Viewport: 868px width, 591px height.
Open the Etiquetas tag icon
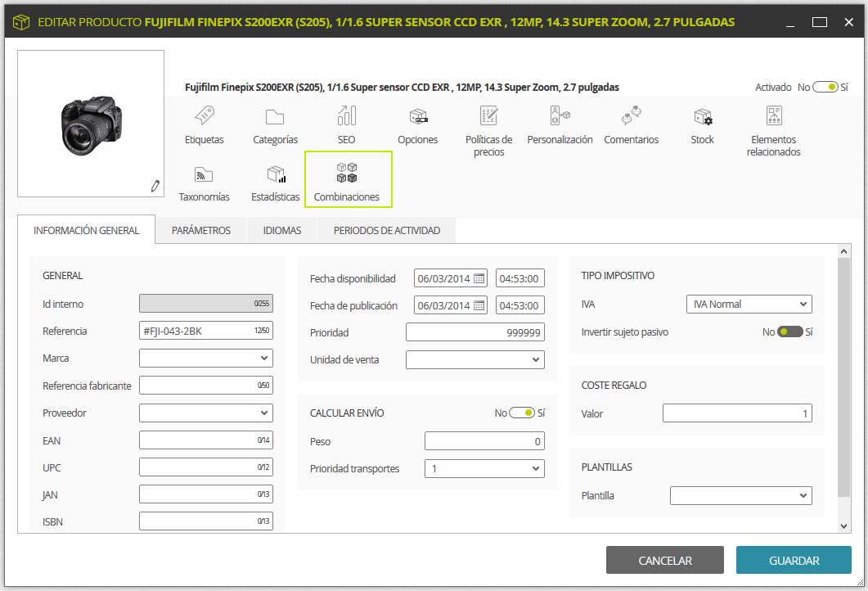(x=205, y=115)
